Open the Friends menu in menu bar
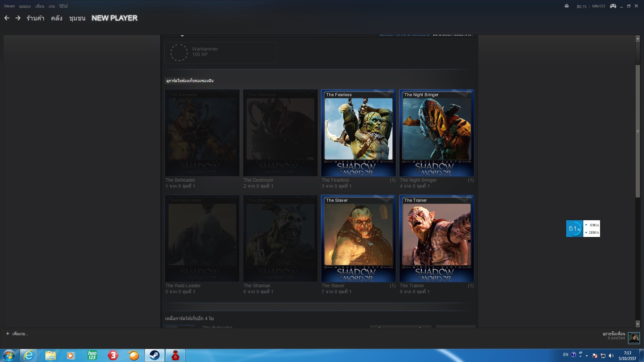 (40, 6)
